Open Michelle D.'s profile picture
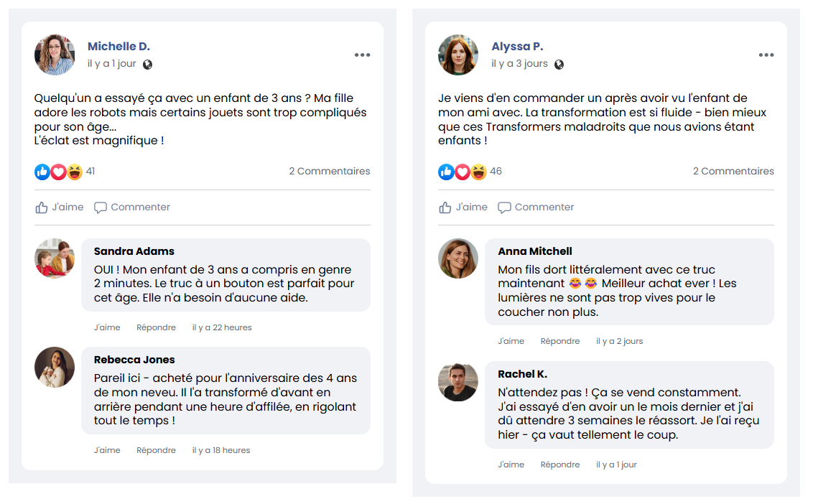 click(55, 55)
